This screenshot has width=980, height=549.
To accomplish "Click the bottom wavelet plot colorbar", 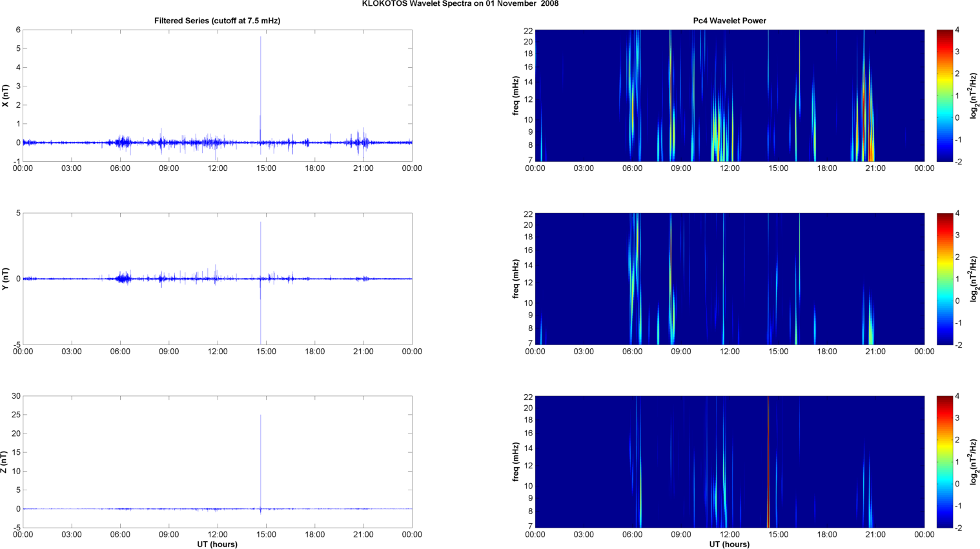I will (x=944, y=462).
